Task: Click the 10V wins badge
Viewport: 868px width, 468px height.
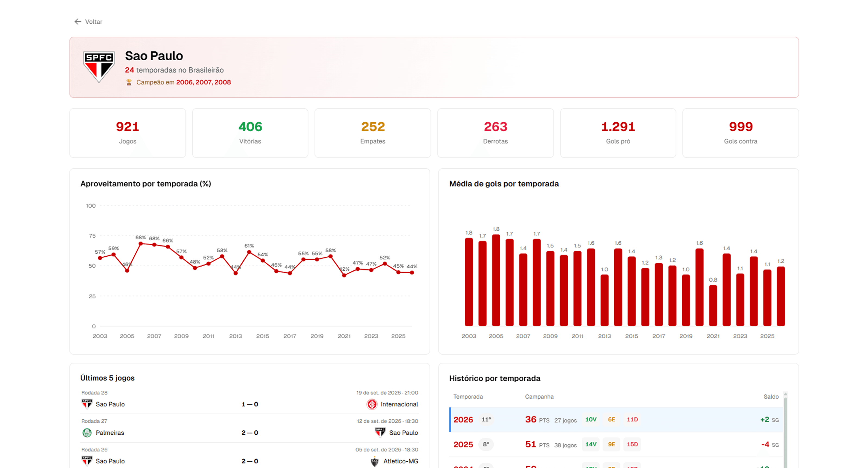Action: point(591,419)
